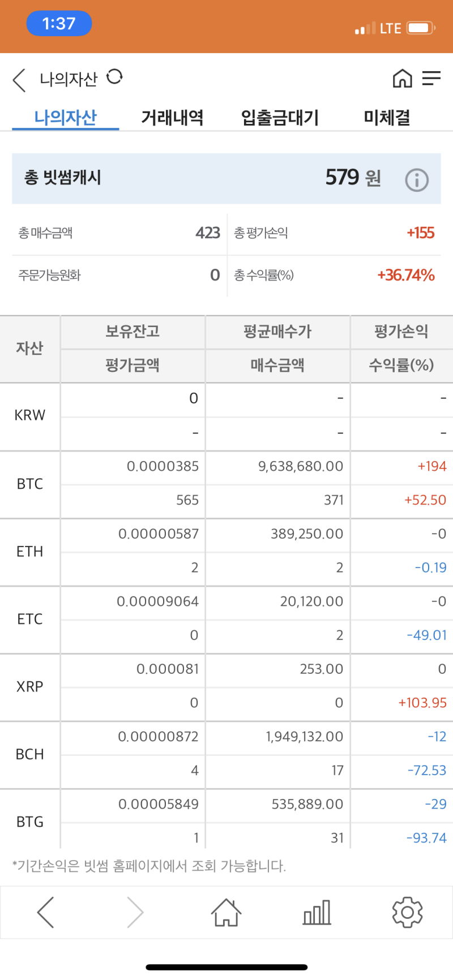Tap the XRP asset row label
Viewport: 453px width, 980px height.
coord(30,687)
